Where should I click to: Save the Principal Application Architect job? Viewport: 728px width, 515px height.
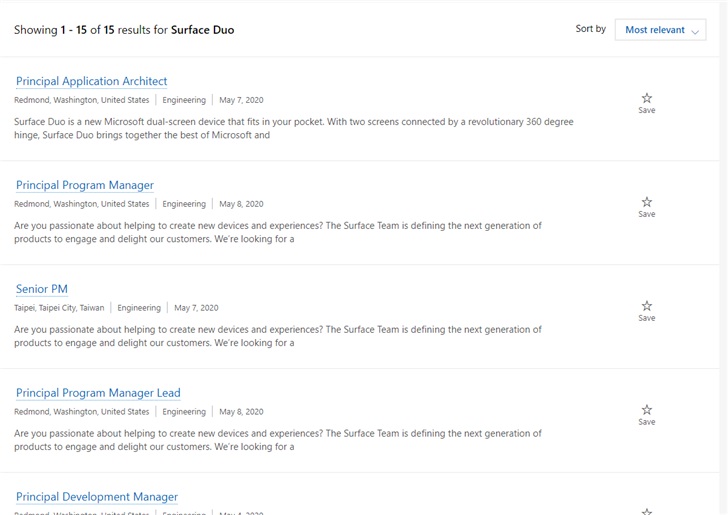[x=647, y=98]
